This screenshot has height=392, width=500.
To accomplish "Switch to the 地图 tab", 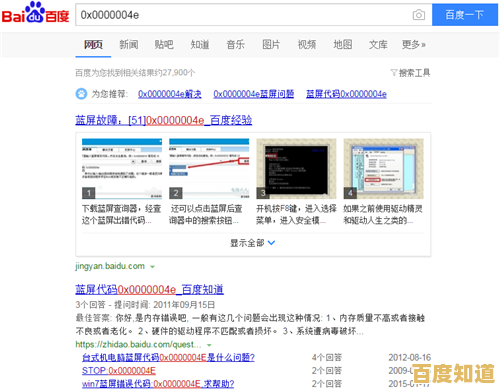I will (343, 44).
